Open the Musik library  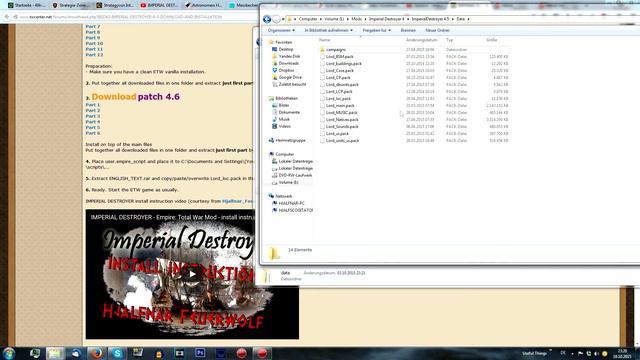284,119
